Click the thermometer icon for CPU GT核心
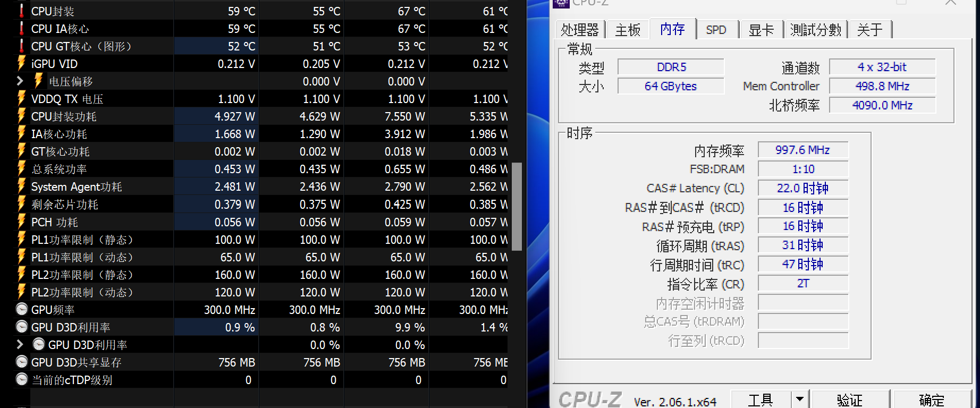Screen dimensions: 980x408 [x=21, y=46]
